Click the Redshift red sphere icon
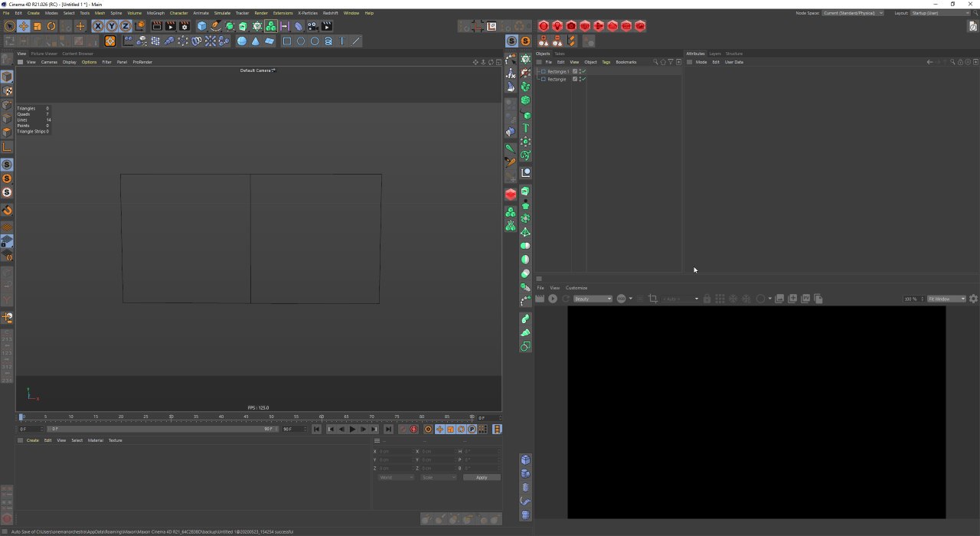The image size is (980, 536). tap(544, 26)
